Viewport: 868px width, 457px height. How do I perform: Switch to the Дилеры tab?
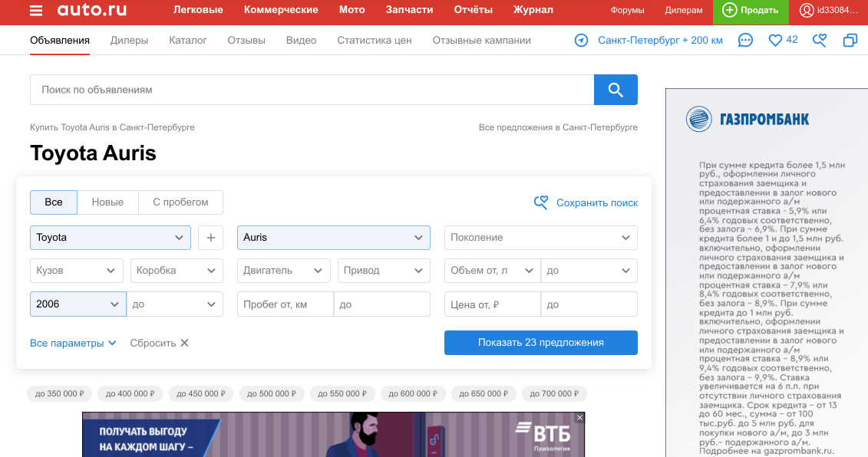point(129,41)
